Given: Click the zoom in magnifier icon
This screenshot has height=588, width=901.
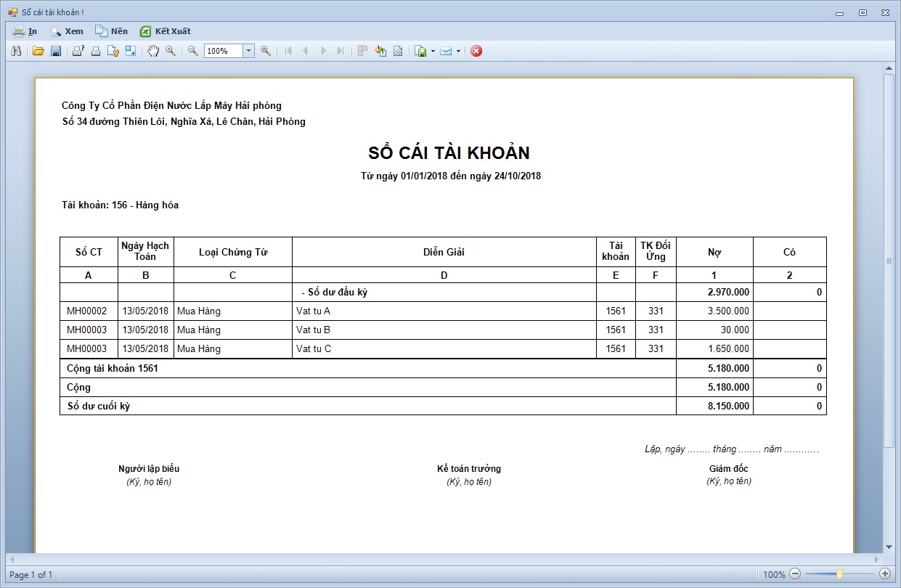Looking at the screenshot, I should point(266,51).
